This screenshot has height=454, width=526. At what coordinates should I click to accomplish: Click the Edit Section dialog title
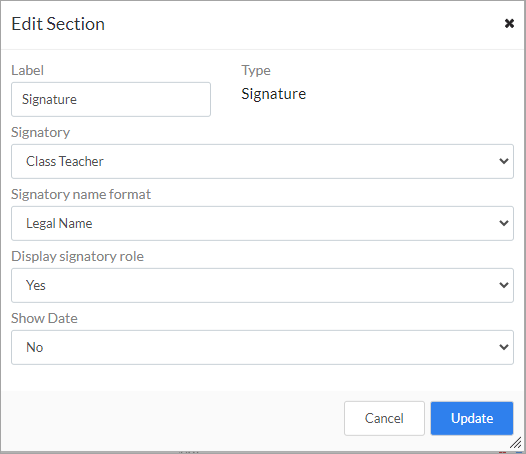point(58,24)
